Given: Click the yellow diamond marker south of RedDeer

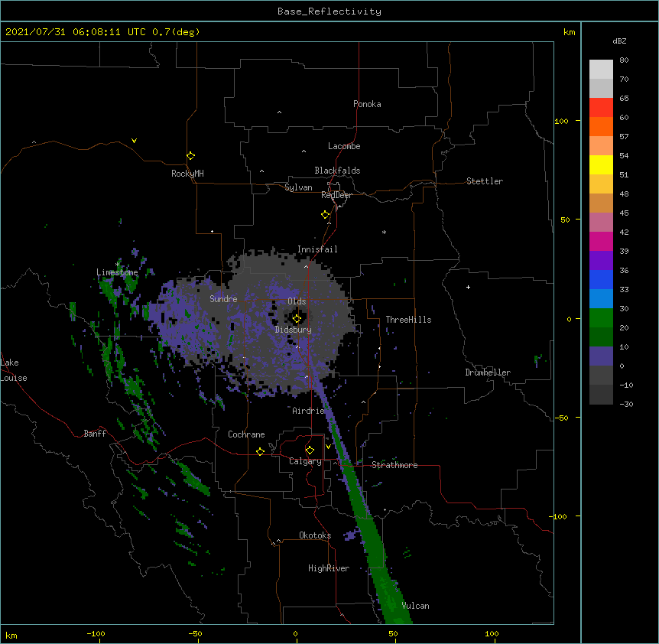Looking at the screenshot, I should click(326, 215).
